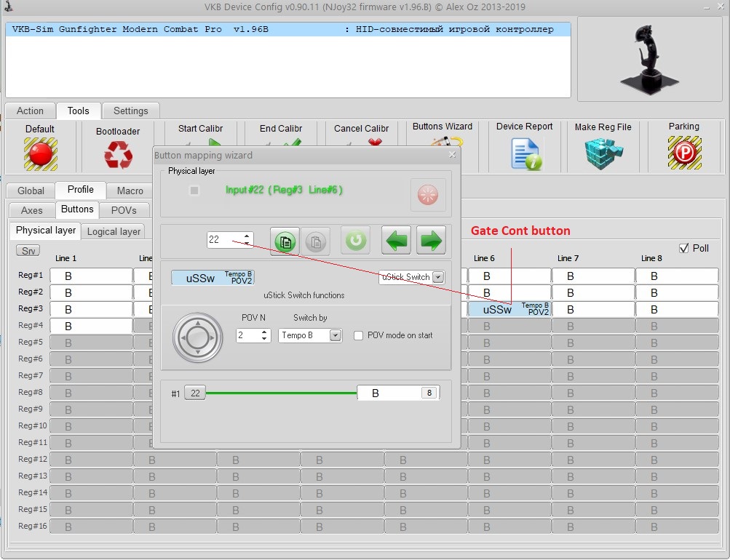
Task: Click the green copy icon in wizard
Action: click(285, 241)
